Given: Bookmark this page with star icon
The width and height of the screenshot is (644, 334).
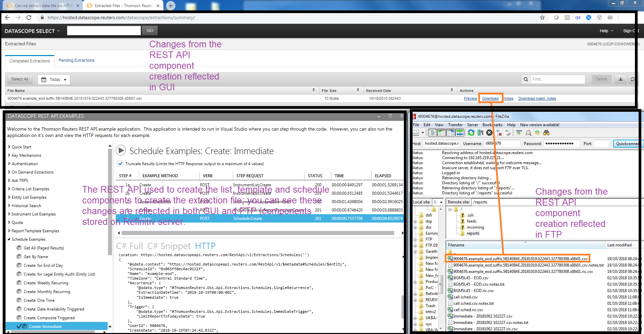Looking at the screenshot, I should (x=542, y=17).
